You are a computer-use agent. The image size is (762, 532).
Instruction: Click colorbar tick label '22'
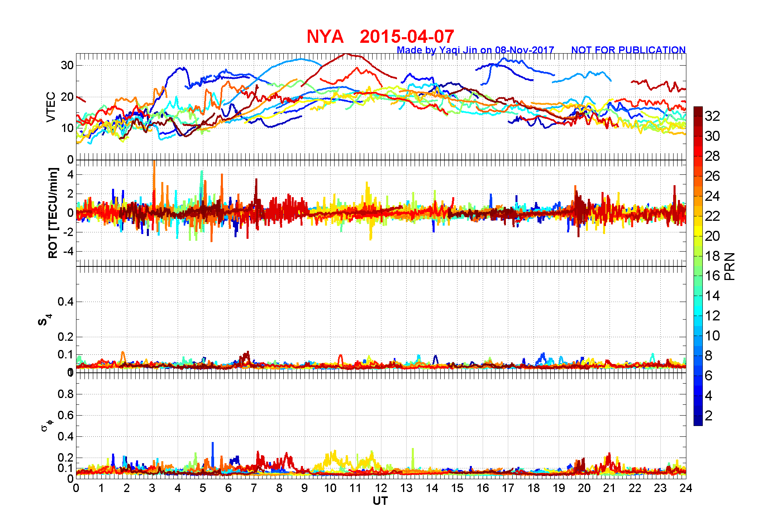pos(712,216)
